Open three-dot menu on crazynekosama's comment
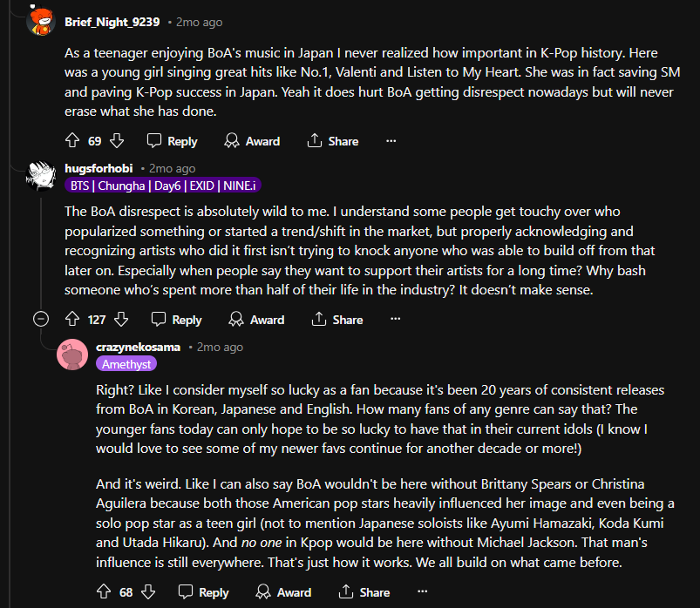Screen dimensions: 700x608 423,592
